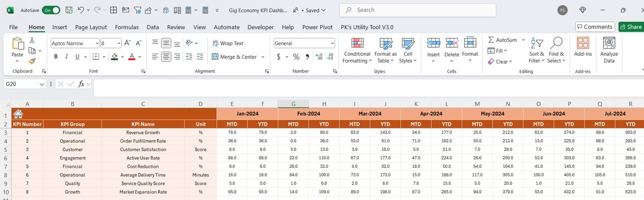The image size is (644, 200).
Task: Expand the Cell Styles gallery
Action: coord(408,50)
